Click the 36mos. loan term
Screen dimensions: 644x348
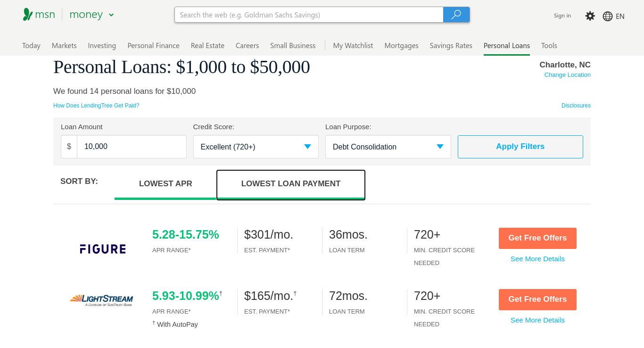pyautogui.click(x=348, y=234)
